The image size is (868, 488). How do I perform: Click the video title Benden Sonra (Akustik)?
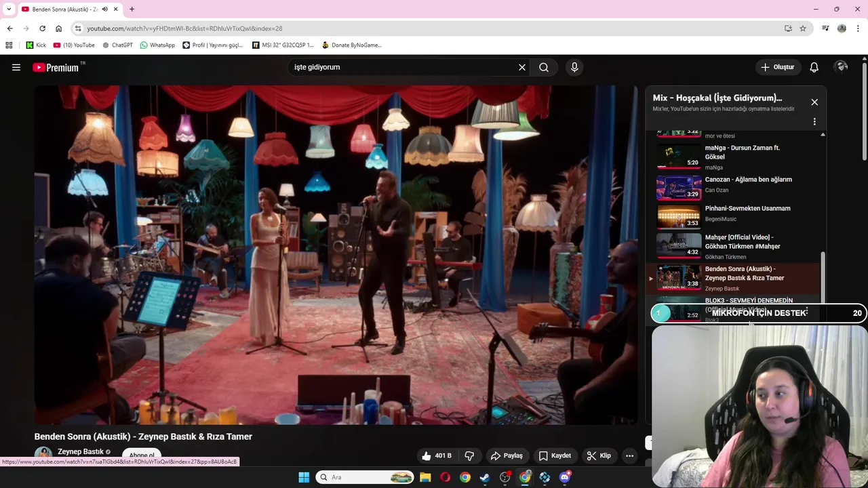click(x=143, y=436)
